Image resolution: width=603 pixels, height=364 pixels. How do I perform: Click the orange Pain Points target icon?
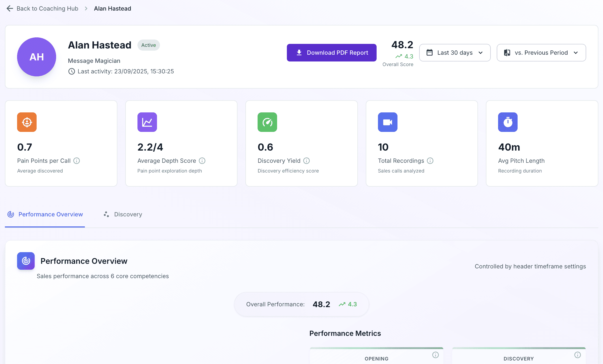pos(27,122)
